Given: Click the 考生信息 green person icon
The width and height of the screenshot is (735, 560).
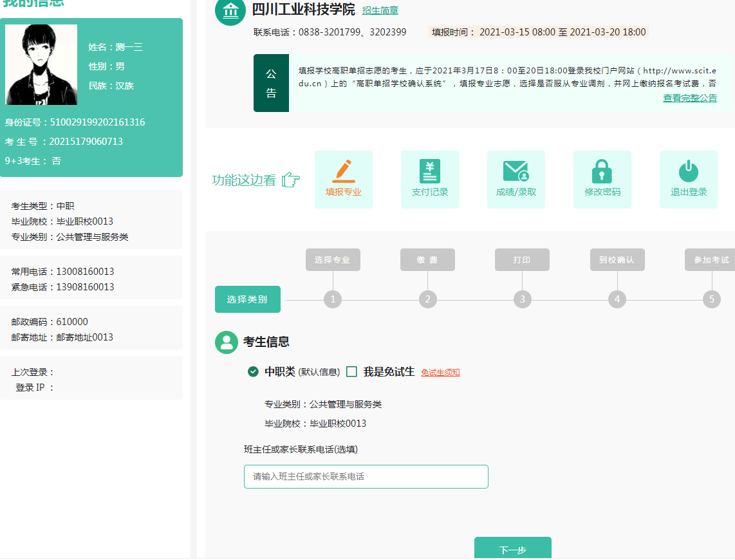Looking at the screenshot, I should point(227,342).
